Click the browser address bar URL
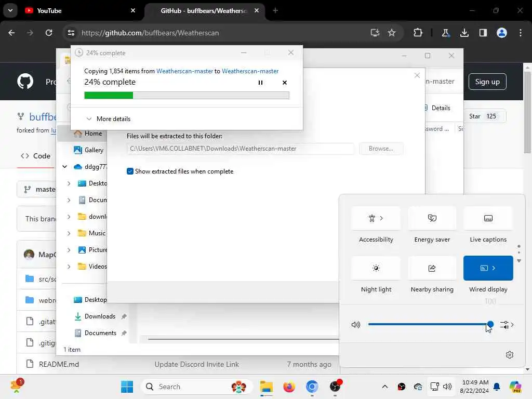The width and height of the screenshot is (532, 399). [x=150, y=33]
